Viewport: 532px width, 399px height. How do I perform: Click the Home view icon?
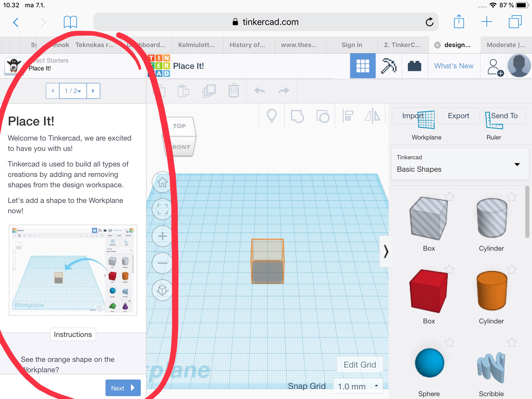tap(163, 182)
